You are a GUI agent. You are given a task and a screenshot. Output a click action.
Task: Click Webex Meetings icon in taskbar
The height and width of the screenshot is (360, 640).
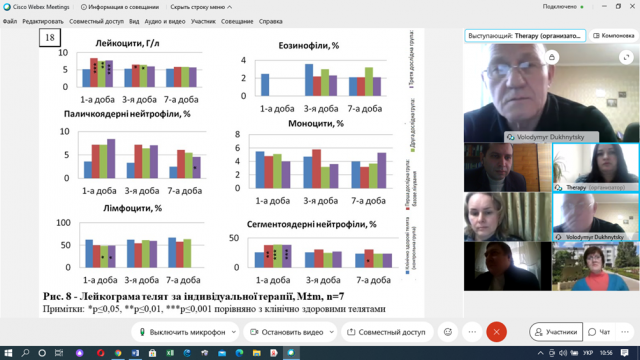click(x=291, y=353)
